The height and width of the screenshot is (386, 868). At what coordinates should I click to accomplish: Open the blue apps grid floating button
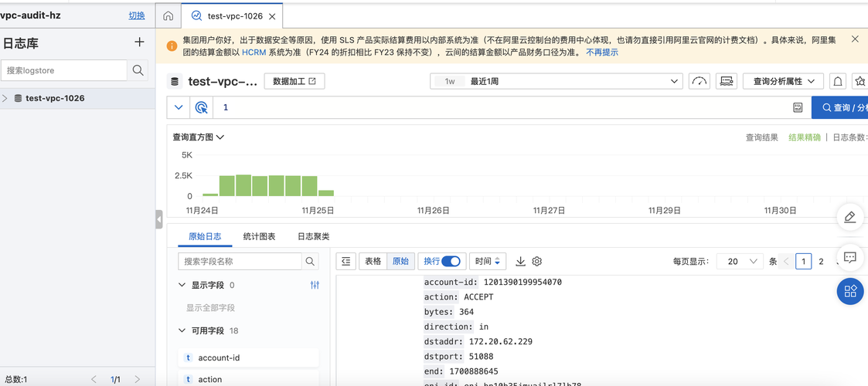(850, 291)
